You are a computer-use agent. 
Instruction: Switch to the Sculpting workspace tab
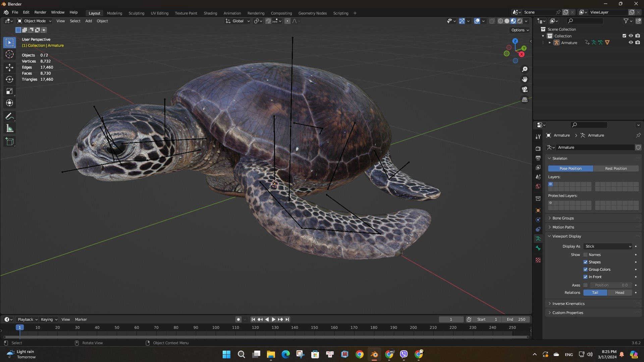(x=136, y=13)
